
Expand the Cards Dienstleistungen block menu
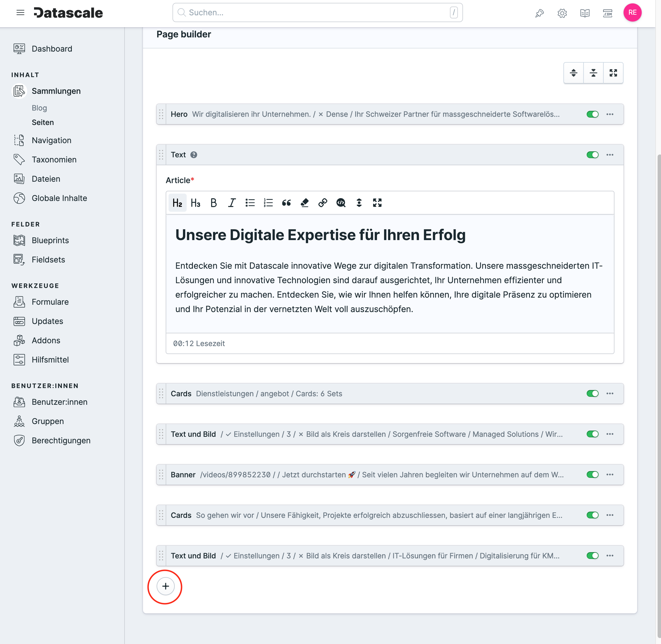[x=610, y=393]
